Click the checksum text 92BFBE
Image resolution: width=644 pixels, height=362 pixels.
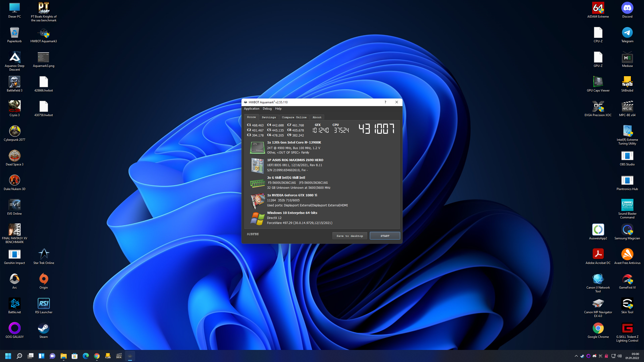pos(253,234)
